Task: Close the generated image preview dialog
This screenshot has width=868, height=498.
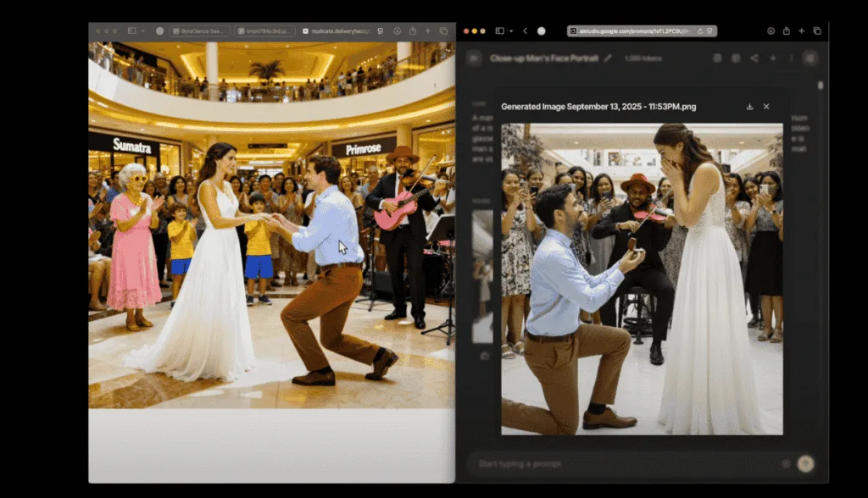Action: click(x=766, y=107)
